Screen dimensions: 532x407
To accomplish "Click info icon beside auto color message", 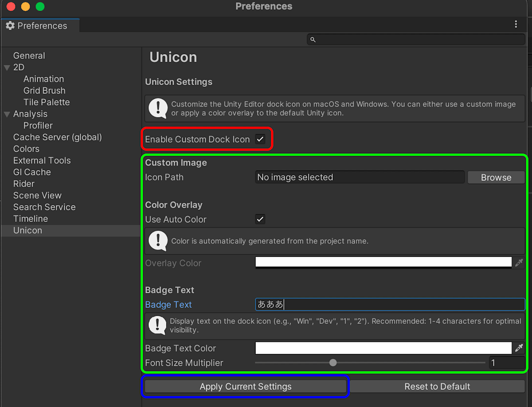I will [157, 241].
